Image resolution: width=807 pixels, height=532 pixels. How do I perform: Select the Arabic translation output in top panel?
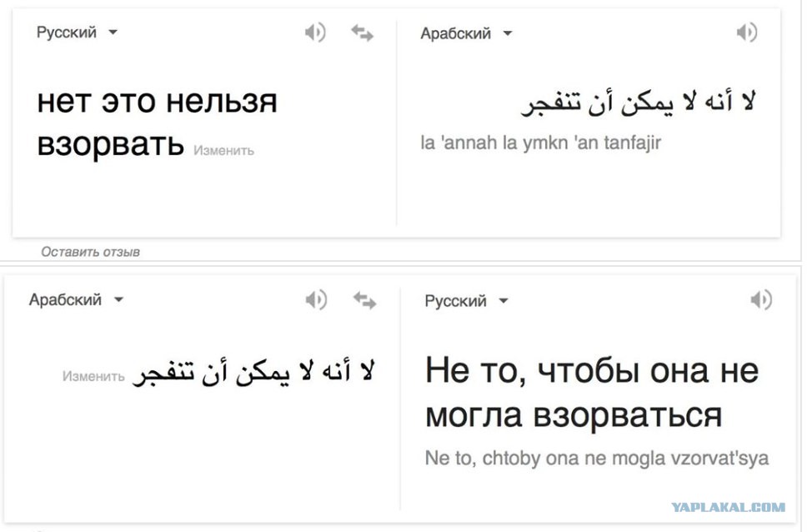639,102
